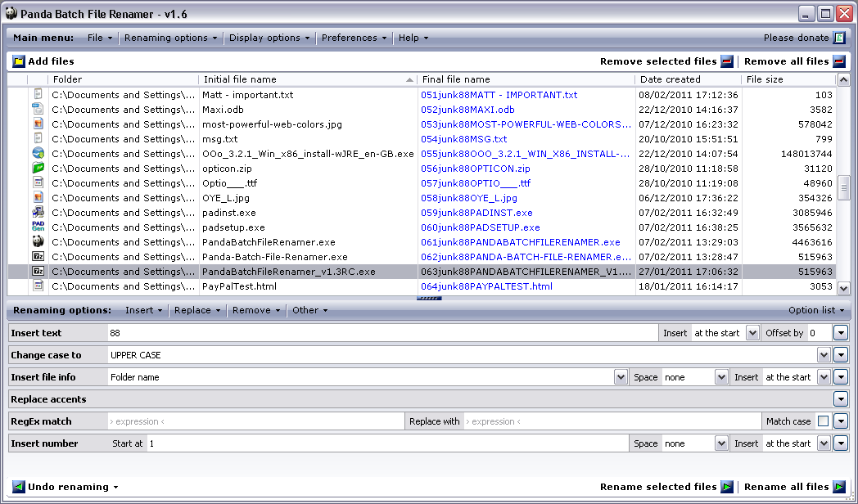Open the Remove renaming menu

pos(256,310)
